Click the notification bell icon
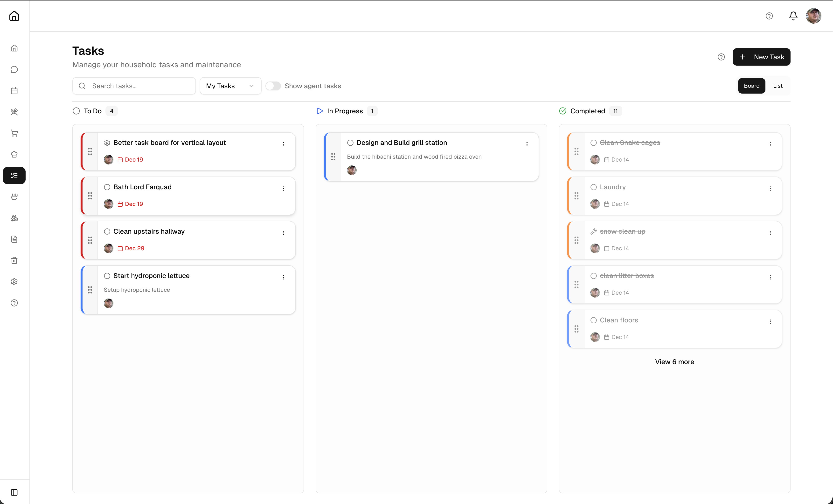833x504 pixels. (793, 16)
